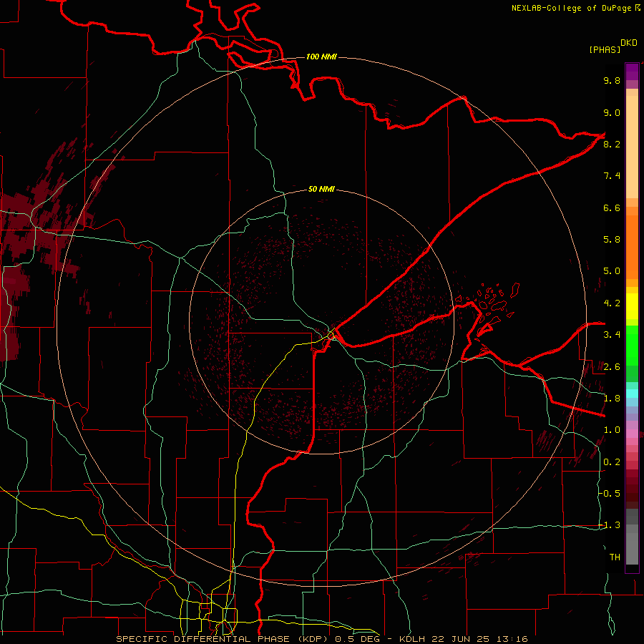This screenshot has width=644, height=644.
Task: Click the (KDP) abbreviation in caption
Action: pos(313,639)
